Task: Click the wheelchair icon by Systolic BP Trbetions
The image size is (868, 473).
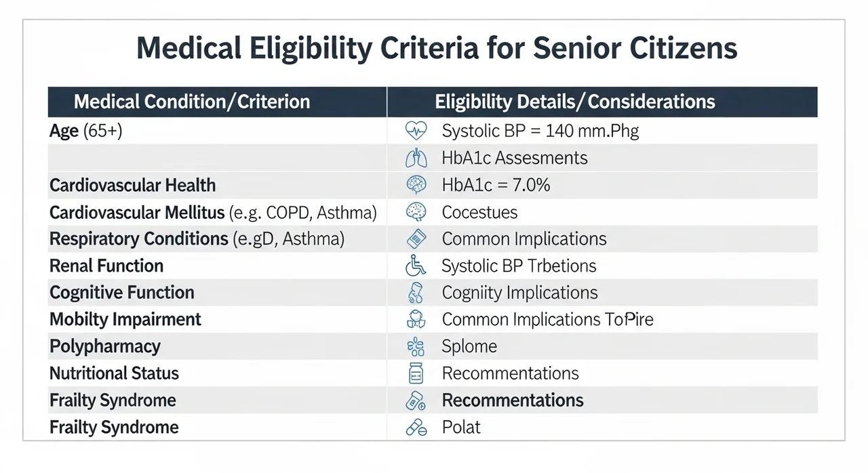Action: [x=415, y=266]
